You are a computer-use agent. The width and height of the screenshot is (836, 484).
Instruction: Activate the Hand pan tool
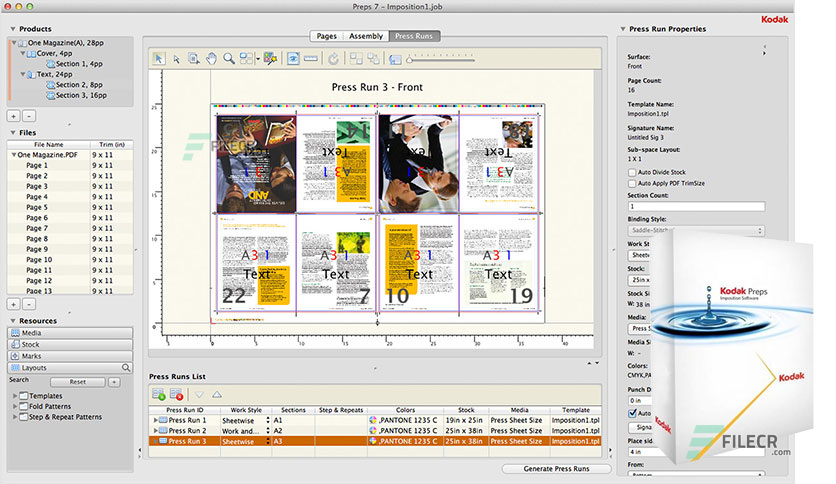click(211, 59)
